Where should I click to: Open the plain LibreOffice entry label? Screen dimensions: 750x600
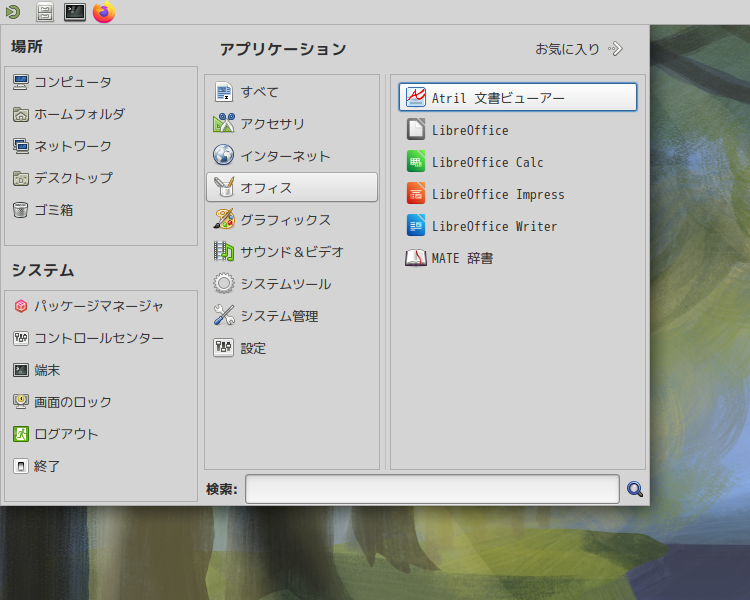(x=470, y=130)
